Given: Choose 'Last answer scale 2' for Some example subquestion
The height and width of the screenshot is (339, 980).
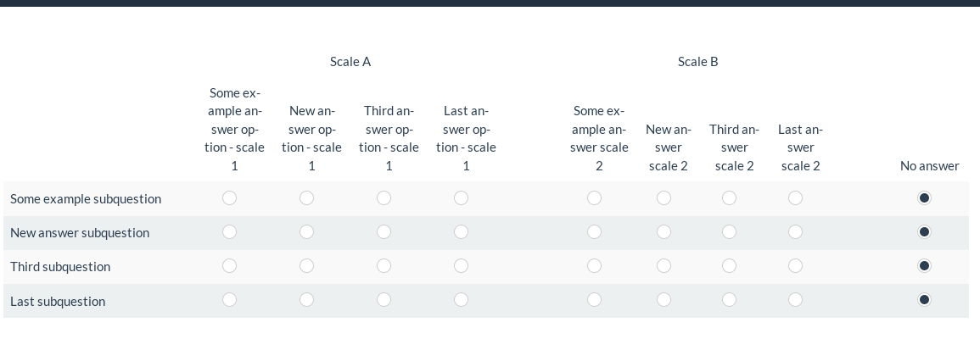Looking at the screenshot, I should 795,198.
